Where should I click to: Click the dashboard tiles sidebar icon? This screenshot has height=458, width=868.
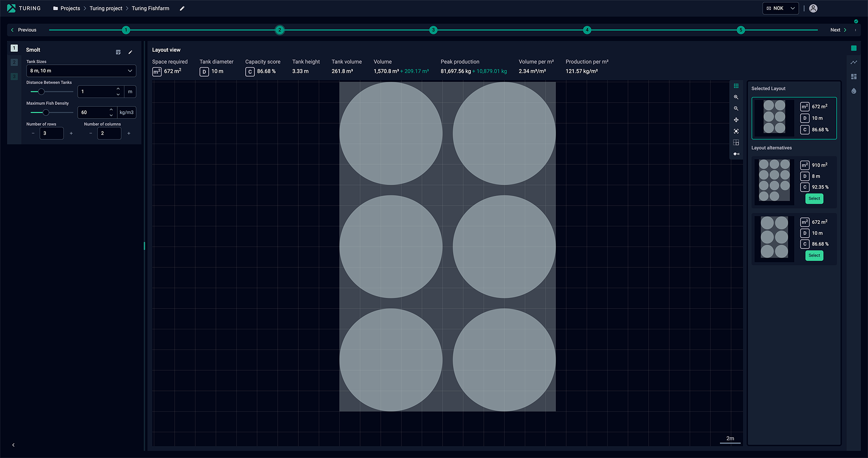[x=854, y=77]
